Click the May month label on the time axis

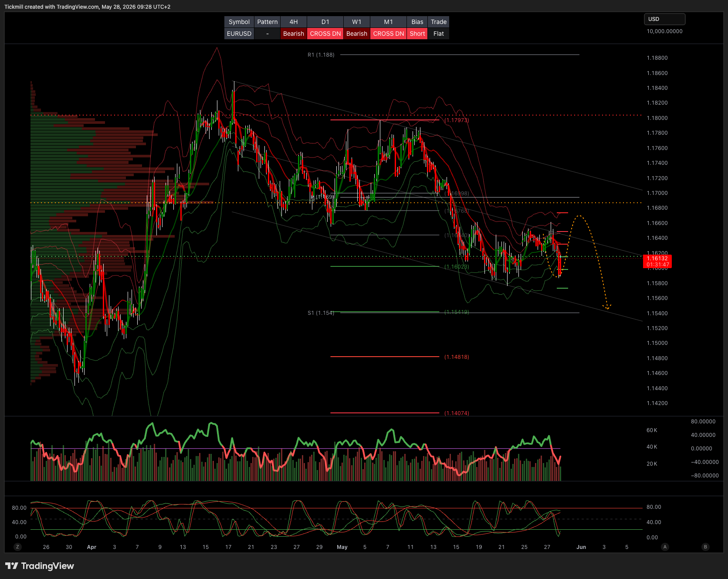(342, 547)
